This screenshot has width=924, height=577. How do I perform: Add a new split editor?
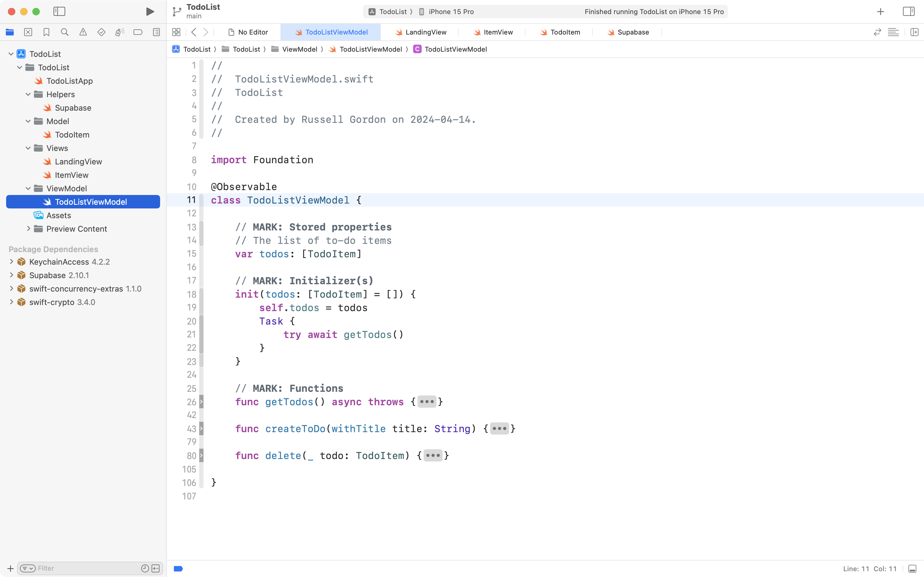[x=915, y=32]
